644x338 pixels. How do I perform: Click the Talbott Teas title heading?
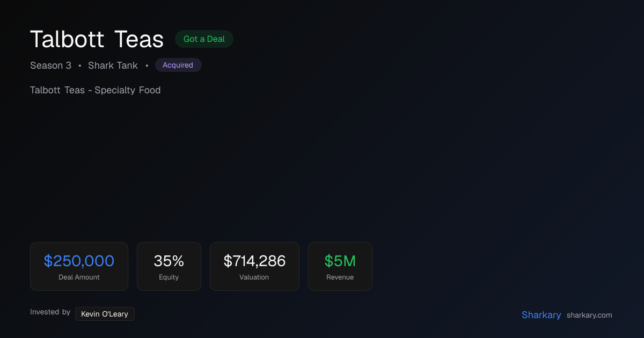click(97, 39)
